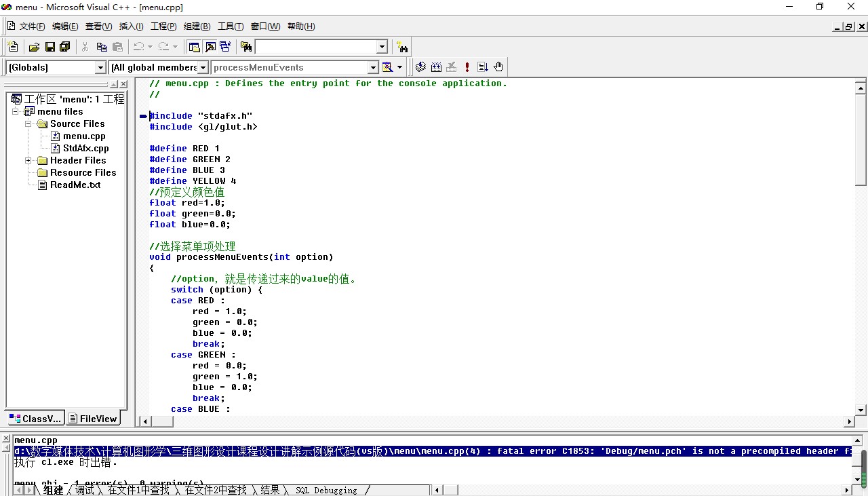Toggle the Workspace window icon

point(194,47)
